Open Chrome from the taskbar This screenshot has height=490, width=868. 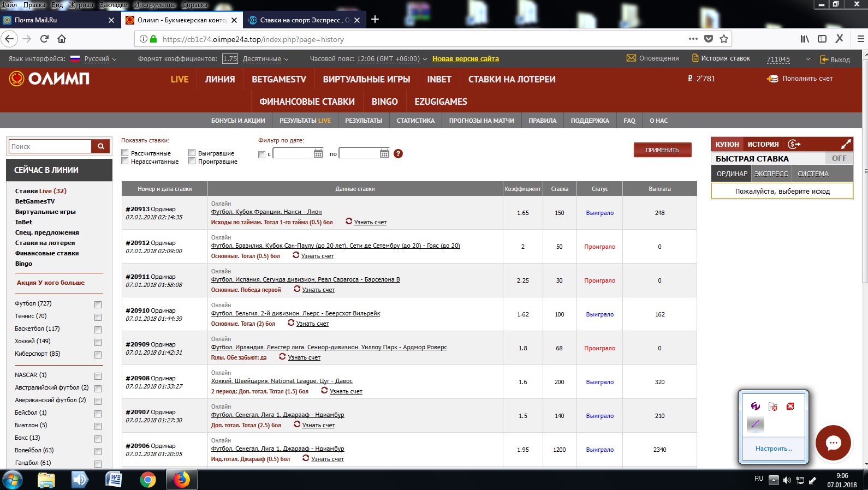point(147,480)
